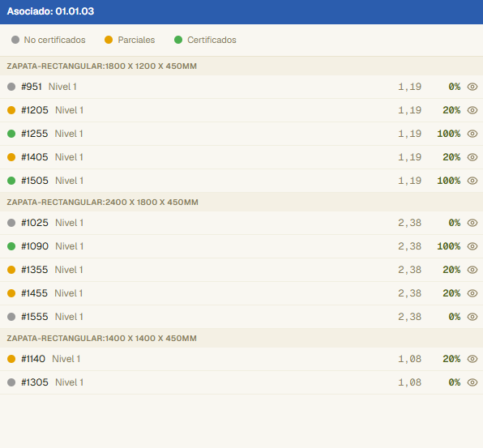Click the gray dot next to No certificados
483x448 pixels.
(15, 40)
